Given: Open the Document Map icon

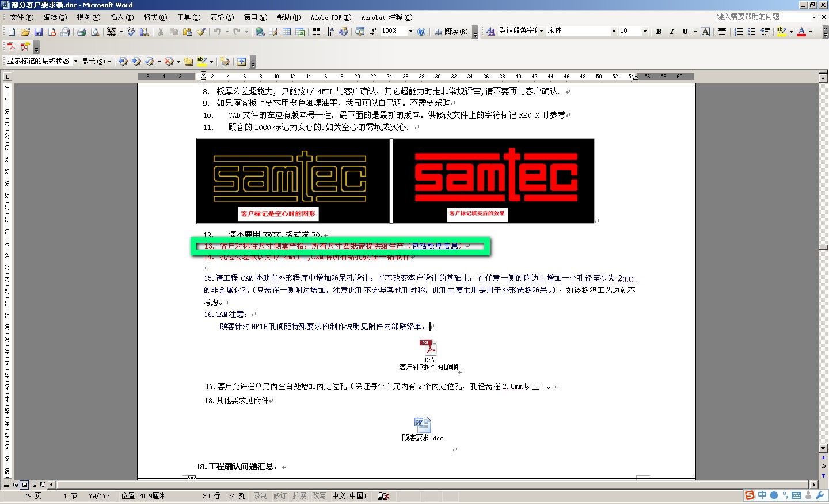Looking at the screenshot, I should click(x=360, y=32).
